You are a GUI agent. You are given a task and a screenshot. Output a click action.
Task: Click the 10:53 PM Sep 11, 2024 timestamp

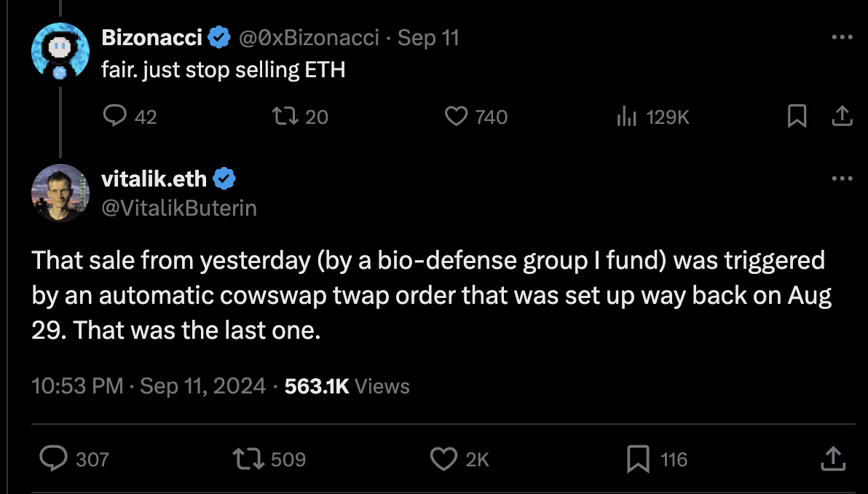click(149, 386)
